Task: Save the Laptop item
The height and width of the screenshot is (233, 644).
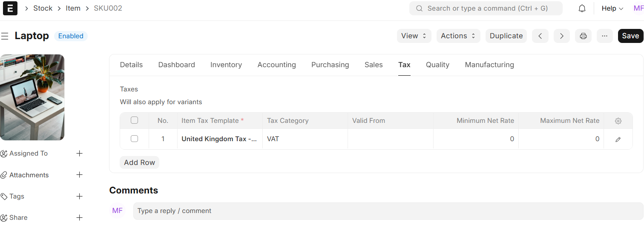Action: coord(630,36)
